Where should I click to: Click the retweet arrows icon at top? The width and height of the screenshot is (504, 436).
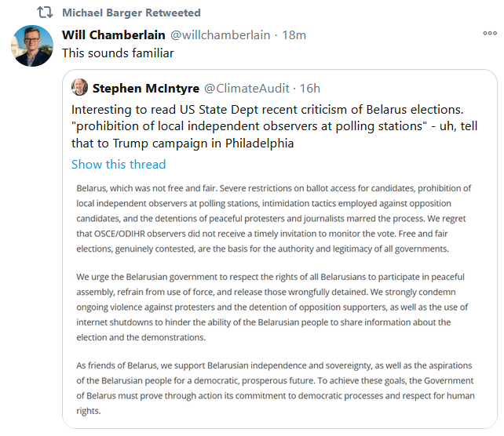[45, 13]
